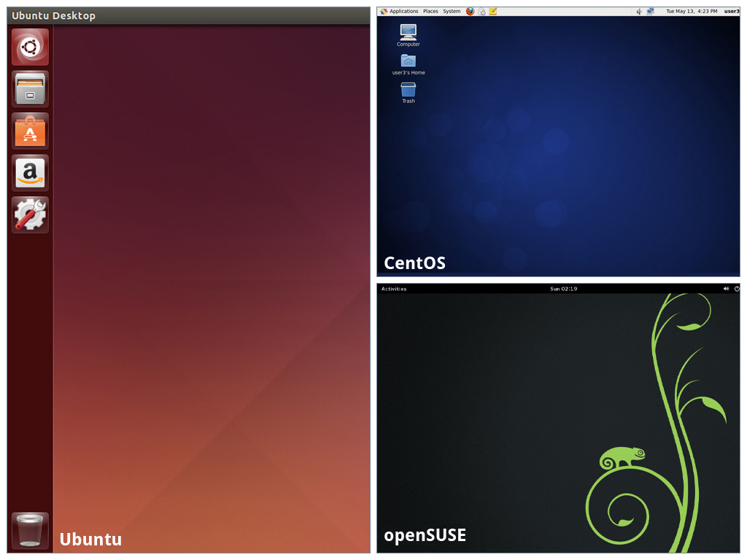This screenshot has width=747, height=560.
Task: Open System Settings from the Ubuntu launcher
Action: pos(29,215)
